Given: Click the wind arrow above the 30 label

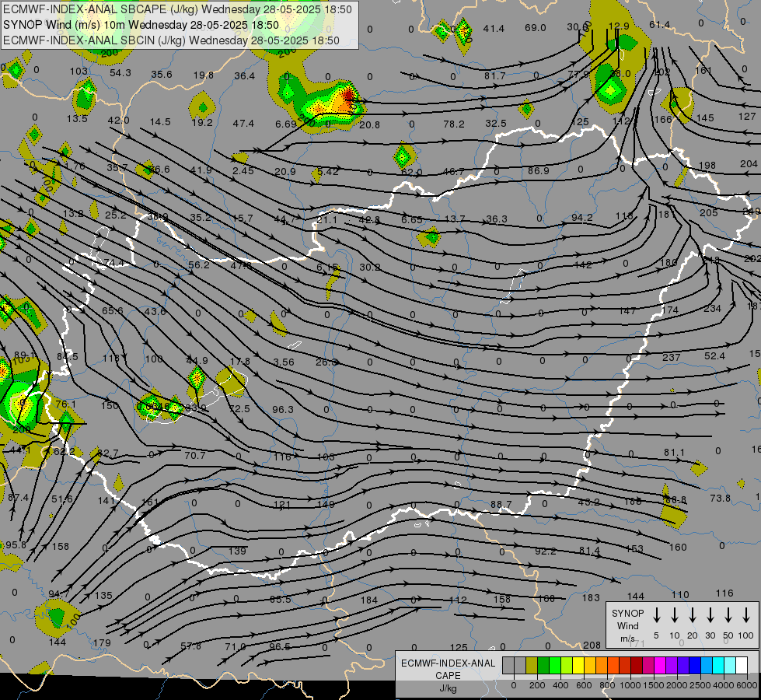Looking at the screenshot, I should 710,615.
